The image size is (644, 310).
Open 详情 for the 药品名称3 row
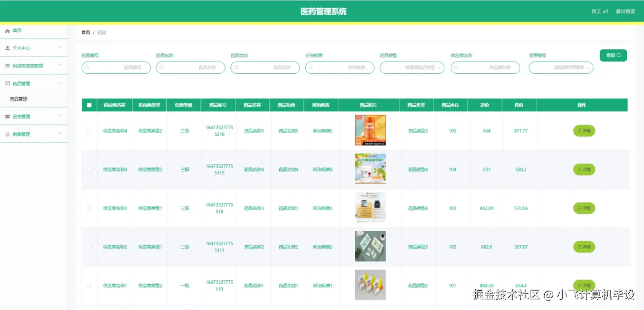coord(584,208)
